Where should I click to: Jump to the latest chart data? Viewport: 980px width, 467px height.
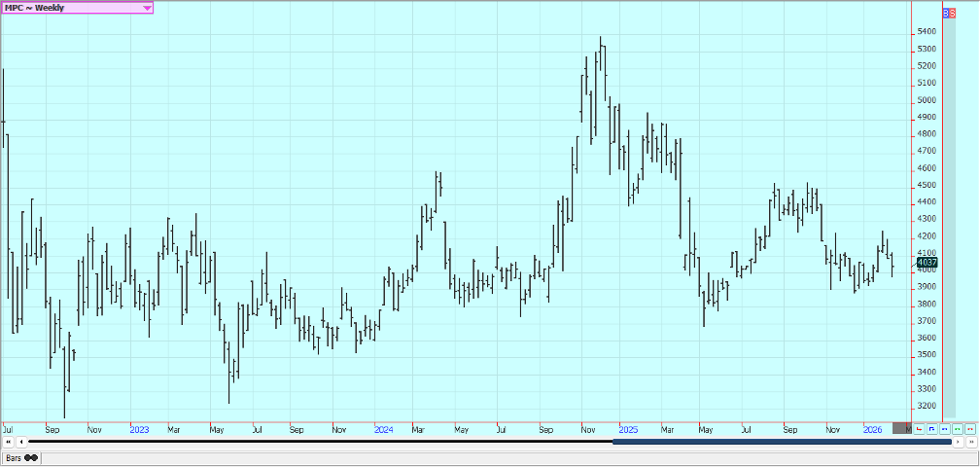[x=970, y=442]
